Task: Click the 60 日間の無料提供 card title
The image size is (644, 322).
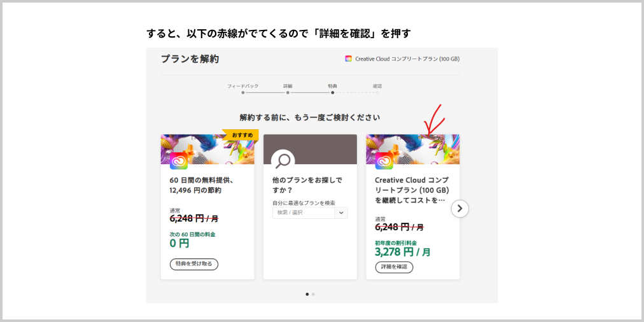Action: coord(202,185)
